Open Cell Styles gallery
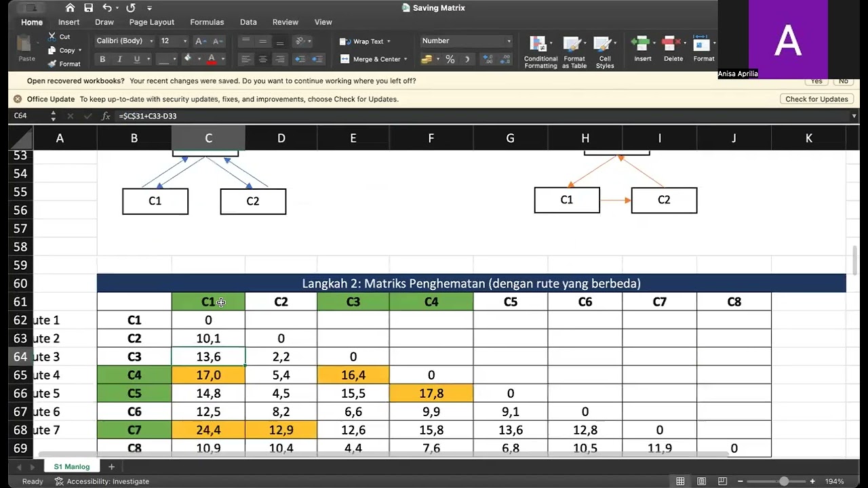 [x=604, y=52]
